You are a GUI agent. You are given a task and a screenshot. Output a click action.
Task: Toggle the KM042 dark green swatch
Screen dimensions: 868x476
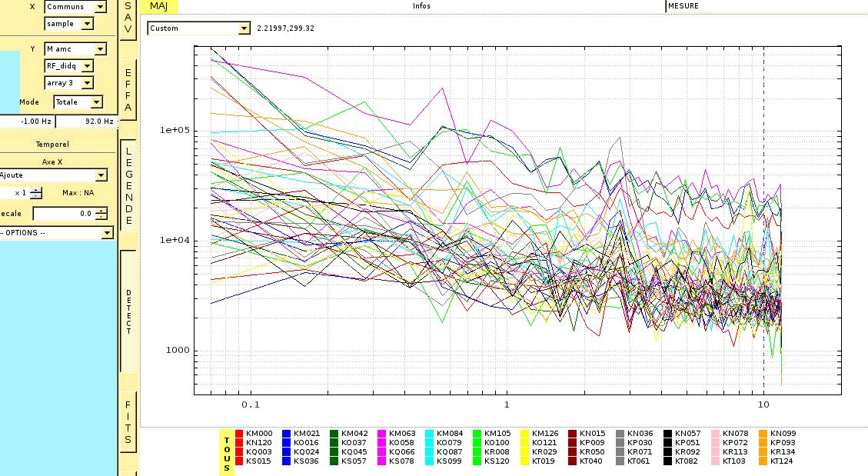(334, 434)
